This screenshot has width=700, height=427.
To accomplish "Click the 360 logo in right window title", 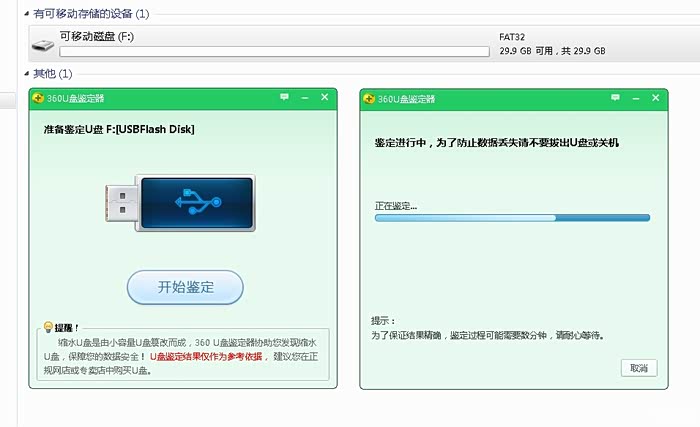I will coord(369,98).
